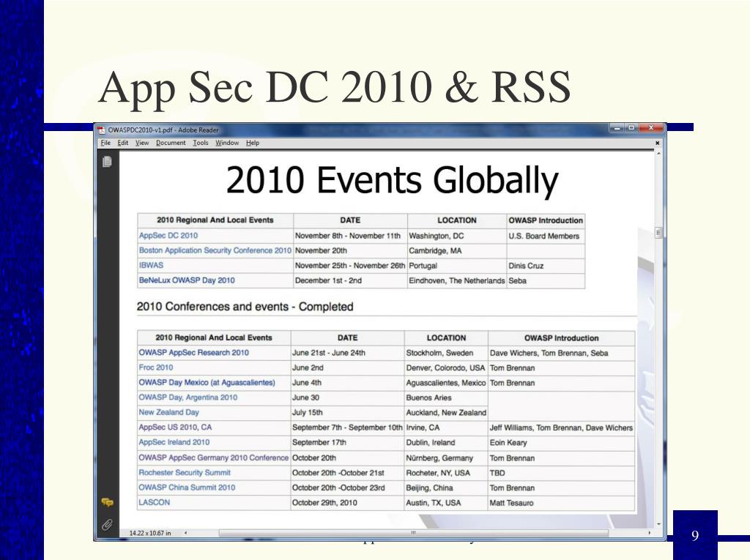Open the View menu

142,143
